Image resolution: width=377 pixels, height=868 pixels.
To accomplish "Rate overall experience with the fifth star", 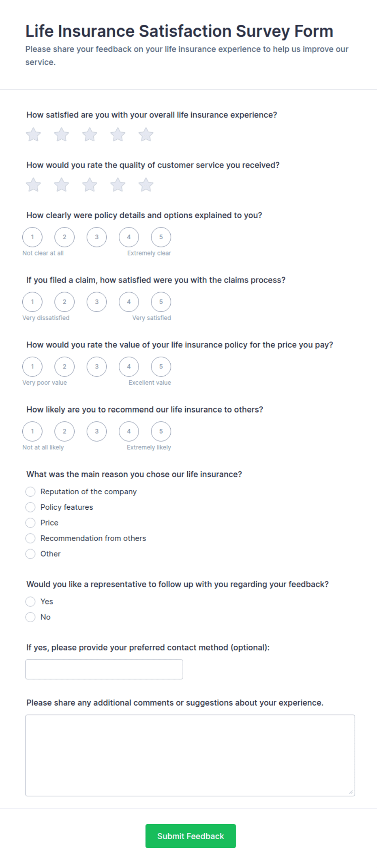I will [146, 135].
